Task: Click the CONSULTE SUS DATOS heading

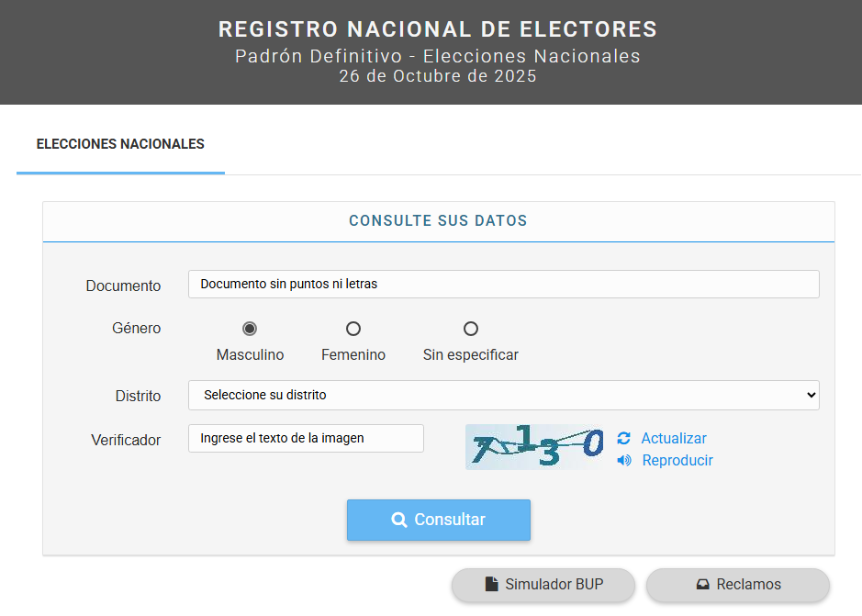Action: [438, 221]
